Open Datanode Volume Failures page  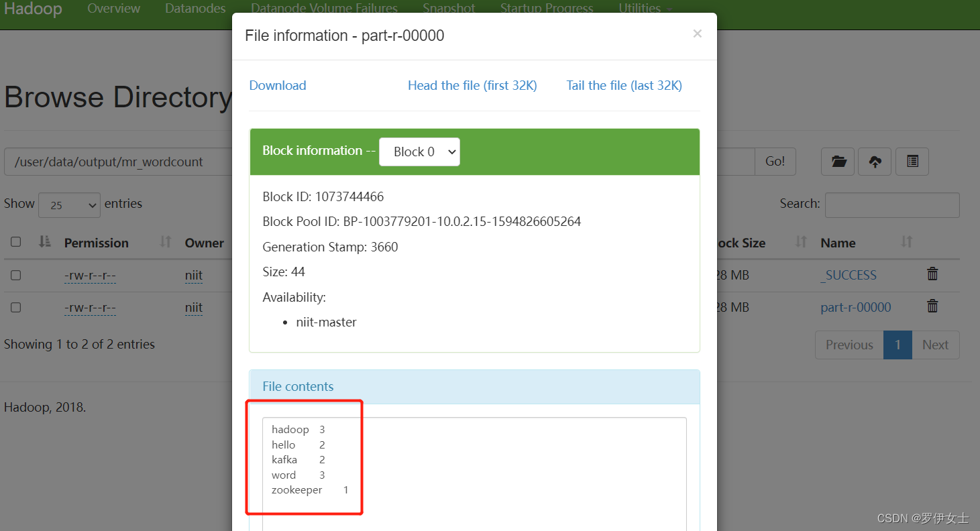tap(324, 9)
